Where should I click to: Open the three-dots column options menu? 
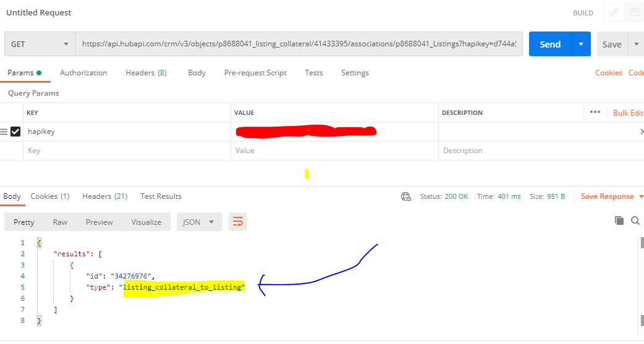tap(595, 112)
